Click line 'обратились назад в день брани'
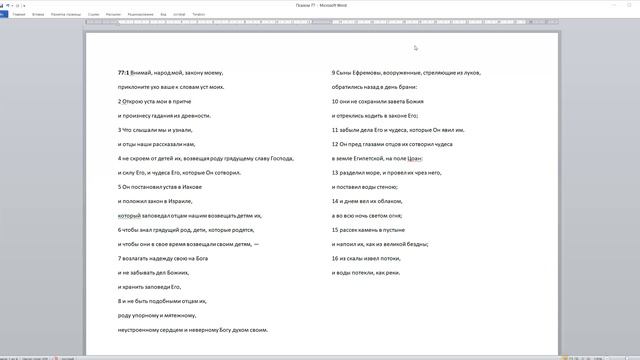640x360 pixels. [x=374, y=87]
